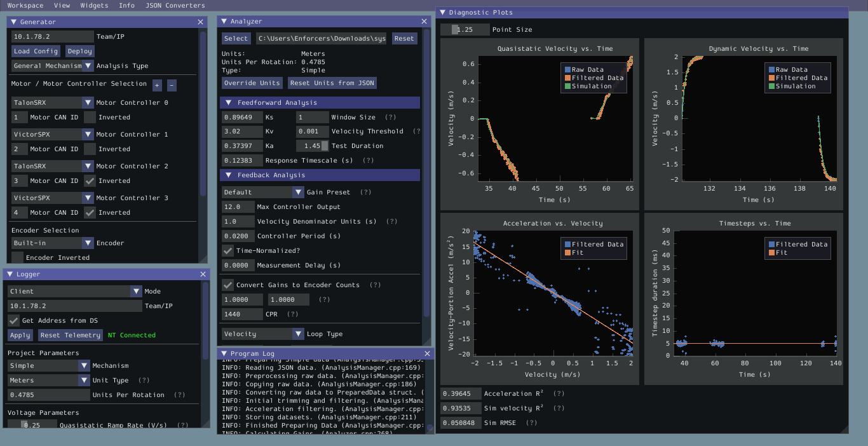This screenshot has width=868, height=446.
Task: Click the Test Duration slider
Action: click(x=312, y=145)
